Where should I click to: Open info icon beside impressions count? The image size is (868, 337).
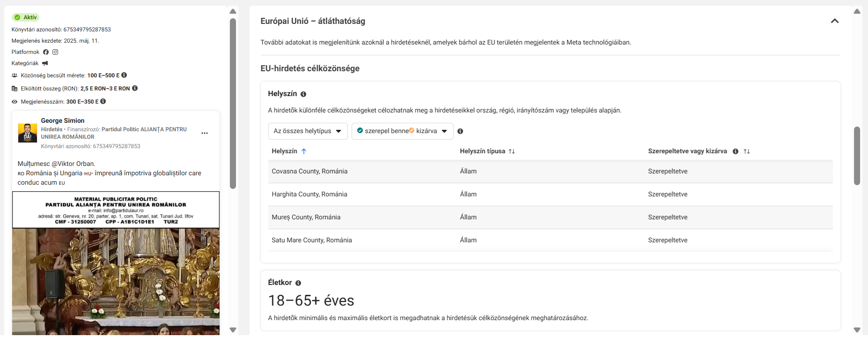(103, 101)
